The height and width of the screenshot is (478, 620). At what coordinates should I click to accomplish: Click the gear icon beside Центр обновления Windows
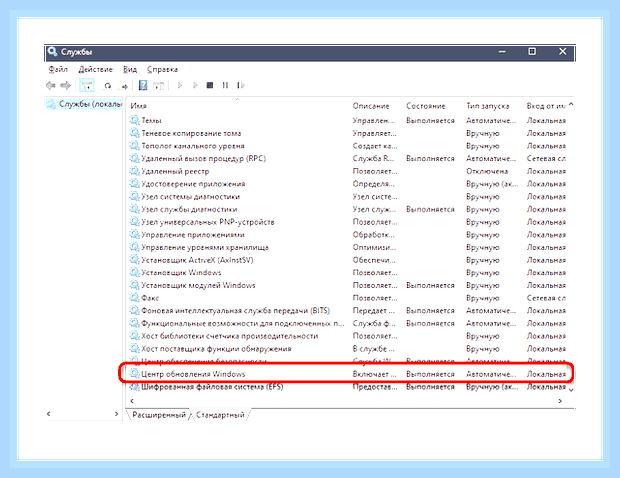click(x=134, y=373)
